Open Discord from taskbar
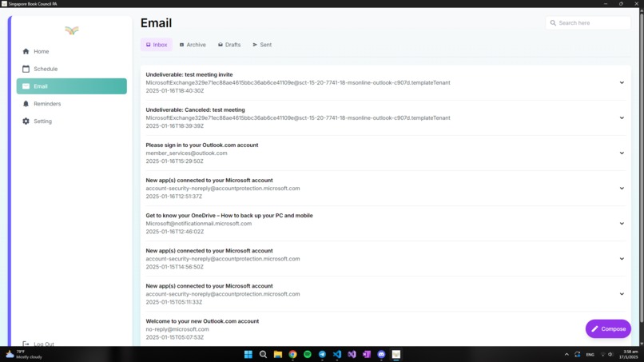The image size is (644, 362). point(381,354)
